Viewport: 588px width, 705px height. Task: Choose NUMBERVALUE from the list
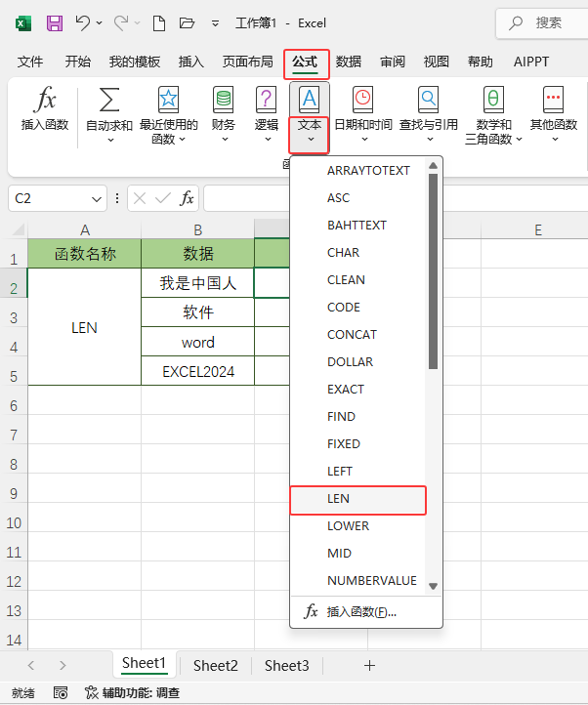point(358,581)
